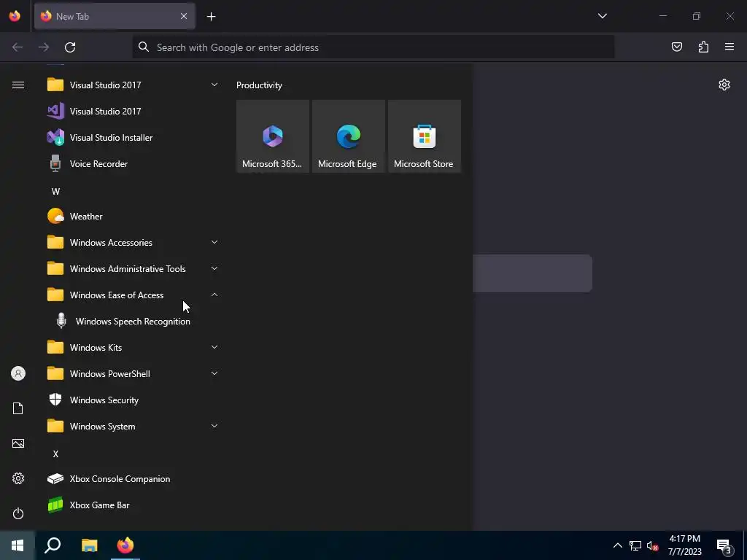
Task: Open Firefox Pocket save icon
Action: 676,47
